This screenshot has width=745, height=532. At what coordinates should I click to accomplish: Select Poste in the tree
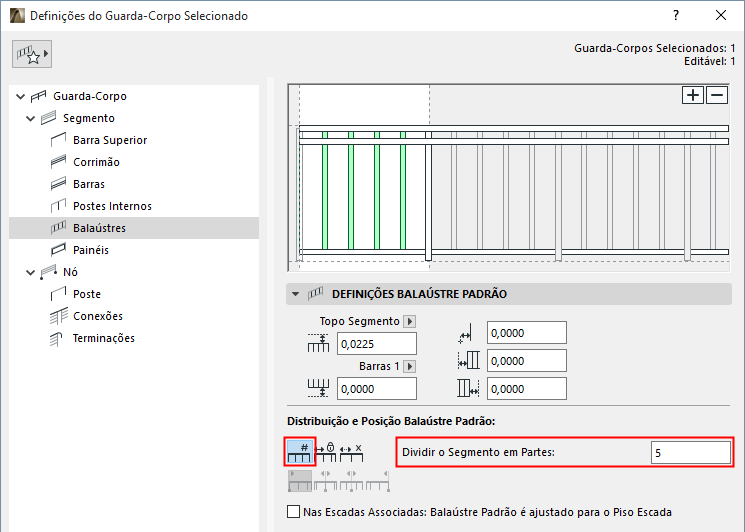[x=87, y=294]
